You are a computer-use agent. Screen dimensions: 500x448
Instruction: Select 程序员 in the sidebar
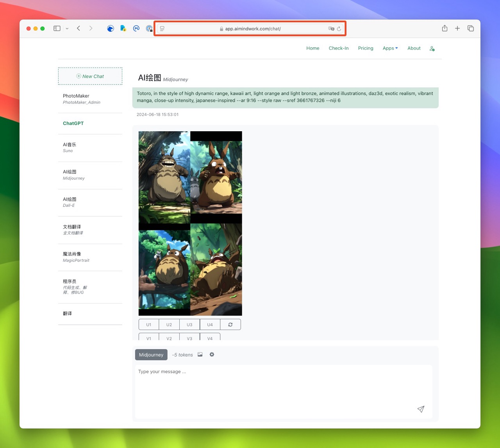(90, 287)
